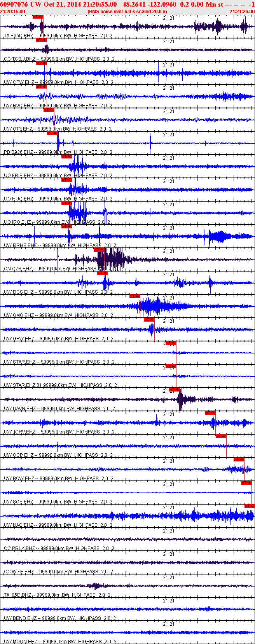
Task: Click the end time 21:21:26.00 label
Action: click(x=242, y=12)
